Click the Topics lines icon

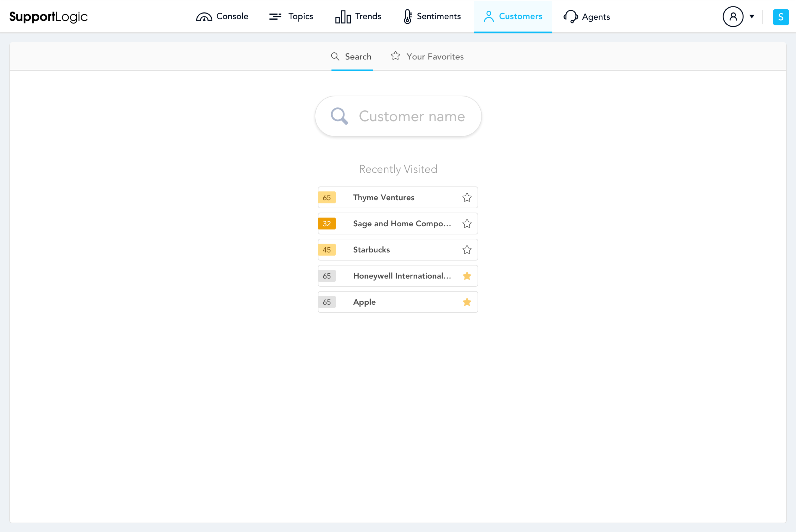(275, 16)
